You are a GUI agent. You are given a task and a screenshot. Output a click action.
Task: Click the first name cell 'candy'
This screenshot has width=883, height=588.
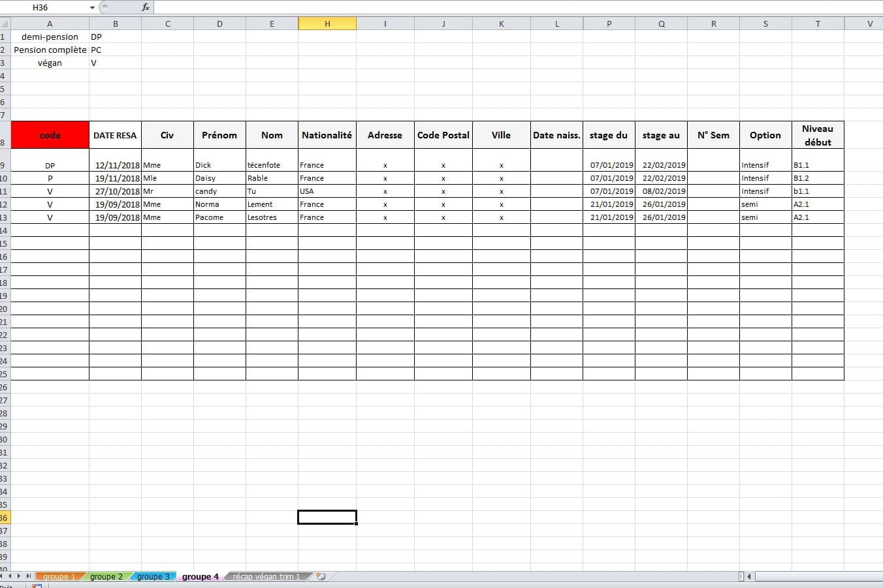pyautogui.click(x=219, y=191)
